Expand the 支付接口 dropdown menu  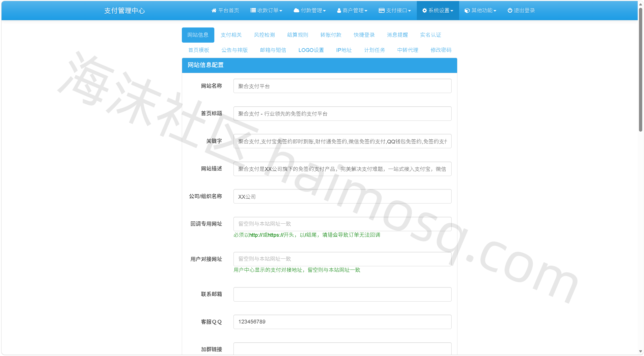[x=395, y=10]
